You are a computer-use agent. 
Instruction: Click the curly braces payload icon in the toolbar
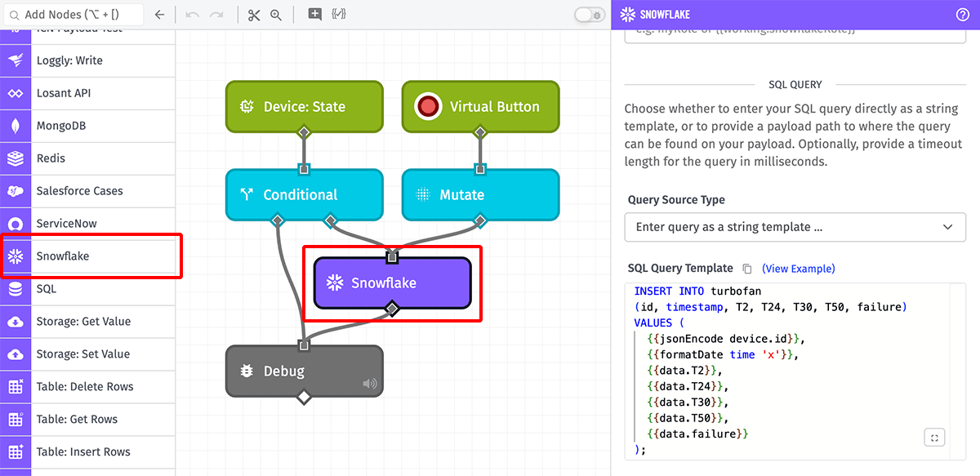pyautogui.click(x=339, y=14)
